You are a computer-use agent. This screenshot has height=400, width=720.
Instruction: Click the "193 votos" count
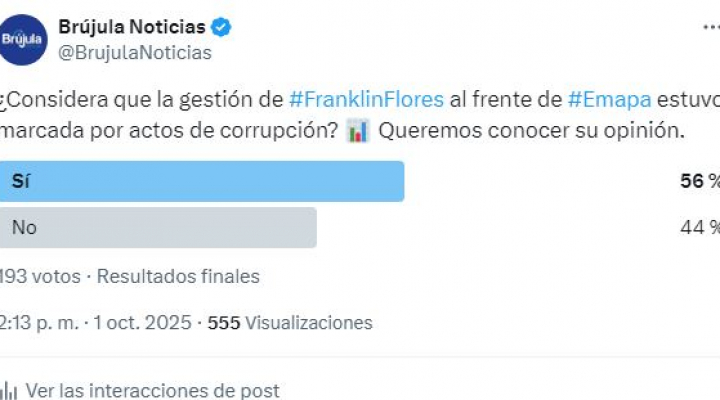(40, 276)
